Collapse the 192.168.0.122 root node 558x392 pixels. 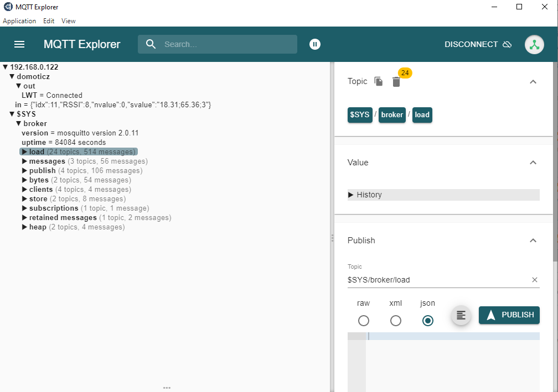pyautogui.click(x=6, y=67)
